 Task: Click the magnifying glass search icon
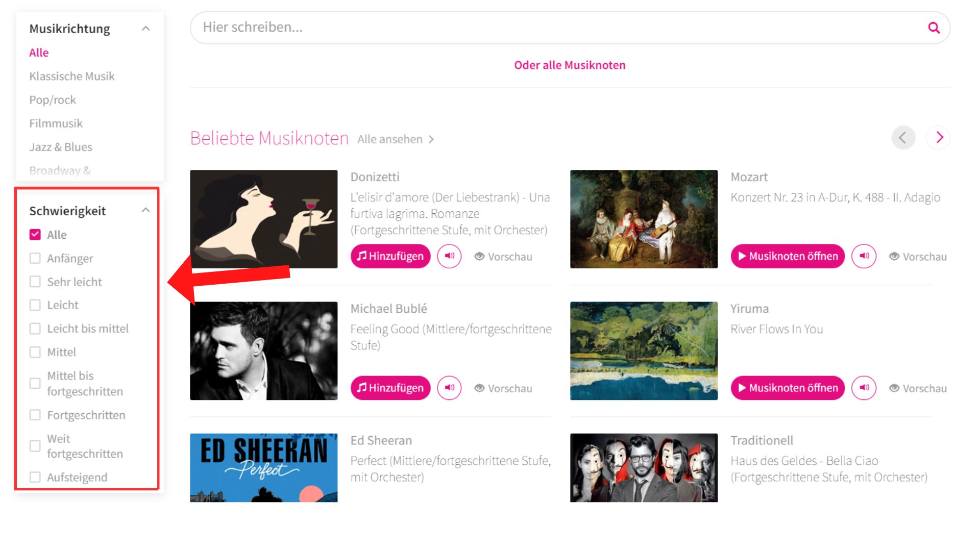click(x=934, y=28)
